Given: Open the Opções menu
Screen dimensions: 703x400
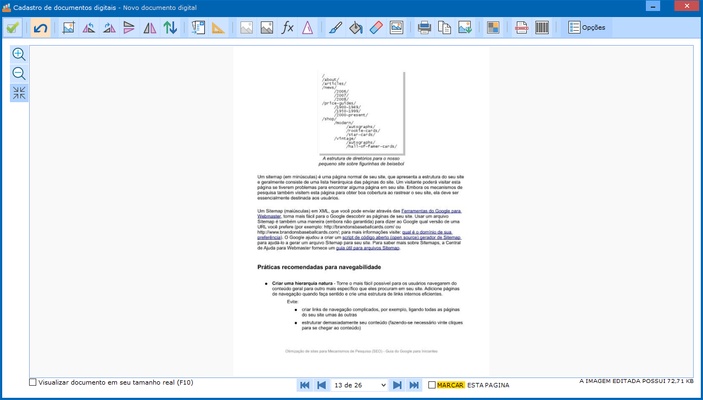Looking at the screenshot, I should [587, 27].
